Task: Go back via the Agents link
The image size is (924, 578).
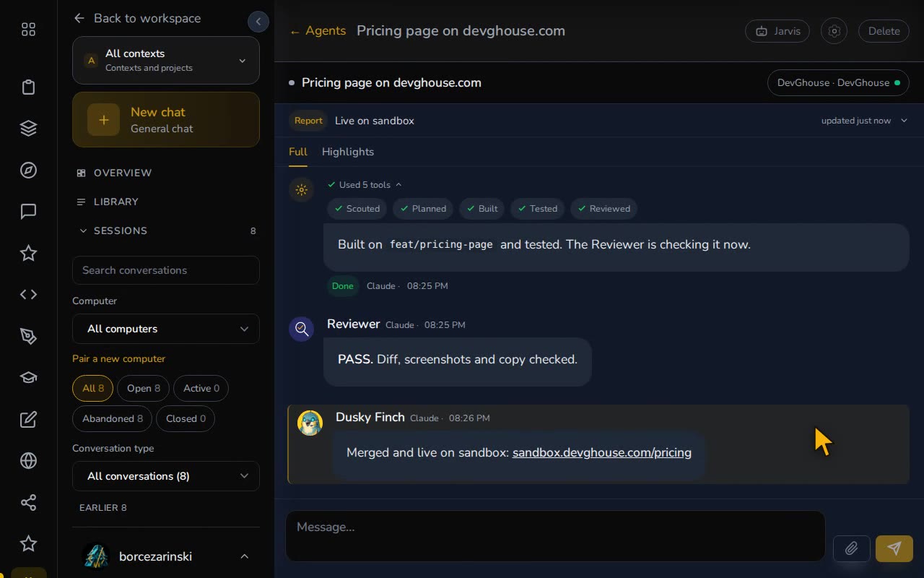Action: [x=318, y=31]
